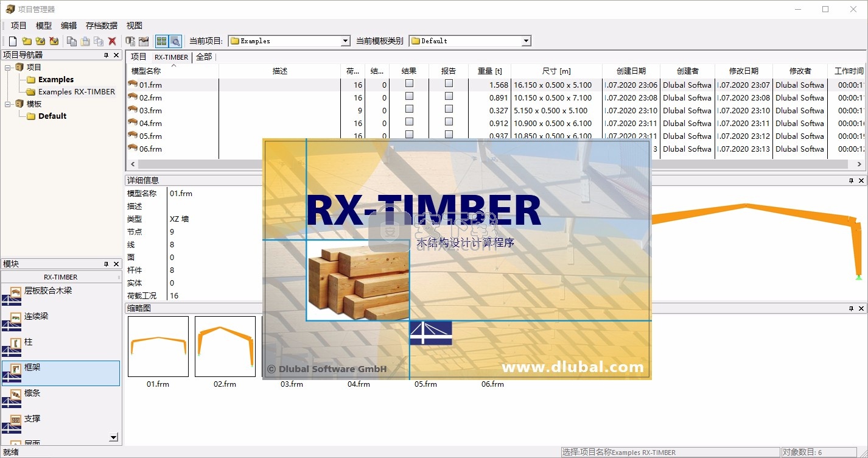Open the 模型 menu
Viewport: 868px width, 458px height.
coord(44,26)
